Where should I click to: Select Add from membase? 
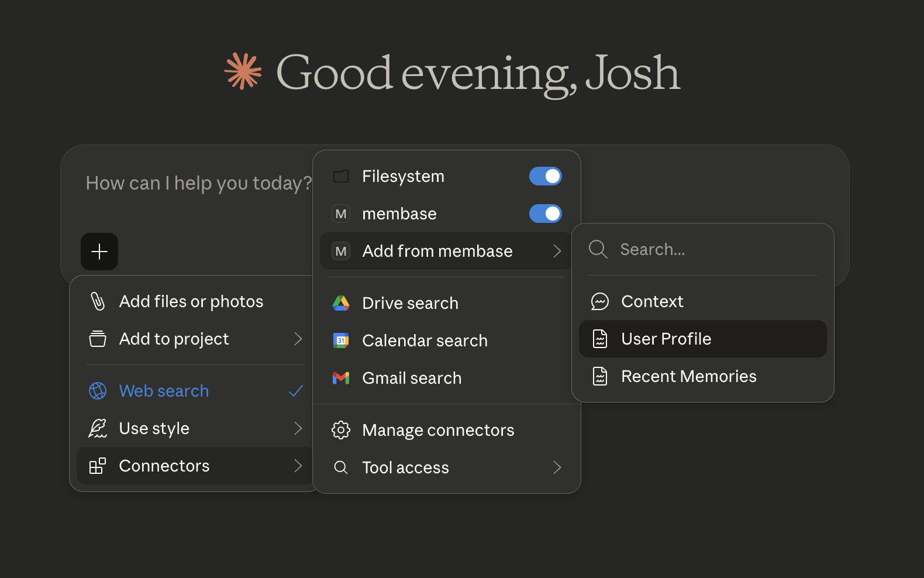447,251
